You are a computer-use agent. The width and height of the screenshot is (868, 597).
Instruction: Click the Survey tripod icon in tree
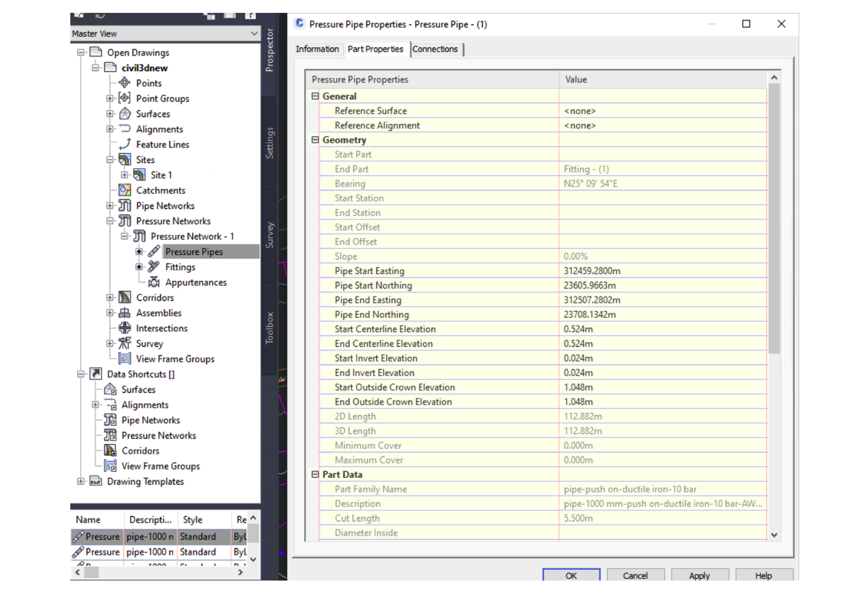(124, 343)
